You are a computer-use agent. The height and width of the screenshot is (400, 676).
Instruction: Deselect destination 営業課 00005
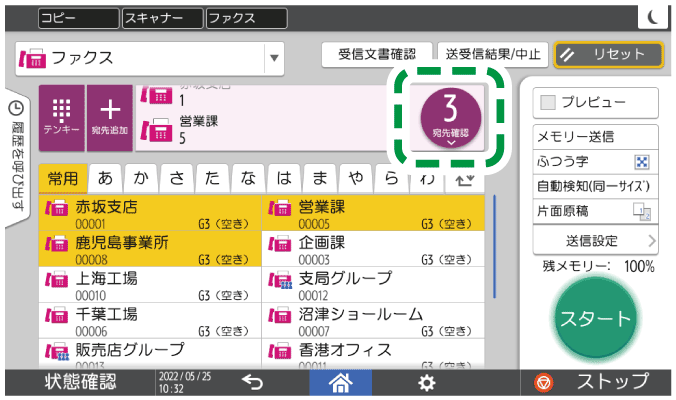click(x=373, y=213)
